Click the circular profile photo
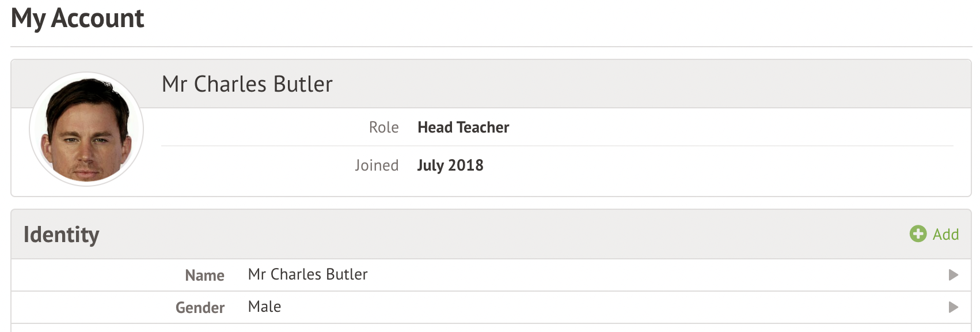The height and width of the screenshot is (332, 980). [86, 129]
